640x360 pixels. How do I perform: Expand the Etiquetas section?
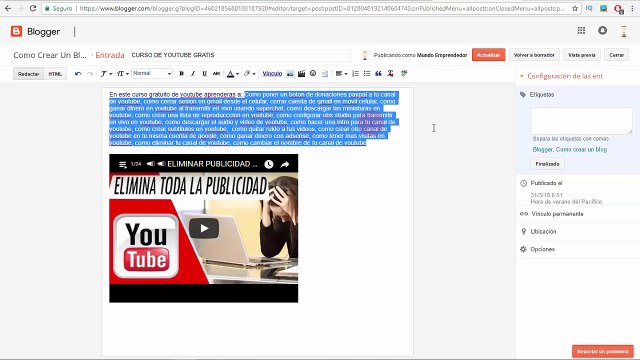[542, 94]
